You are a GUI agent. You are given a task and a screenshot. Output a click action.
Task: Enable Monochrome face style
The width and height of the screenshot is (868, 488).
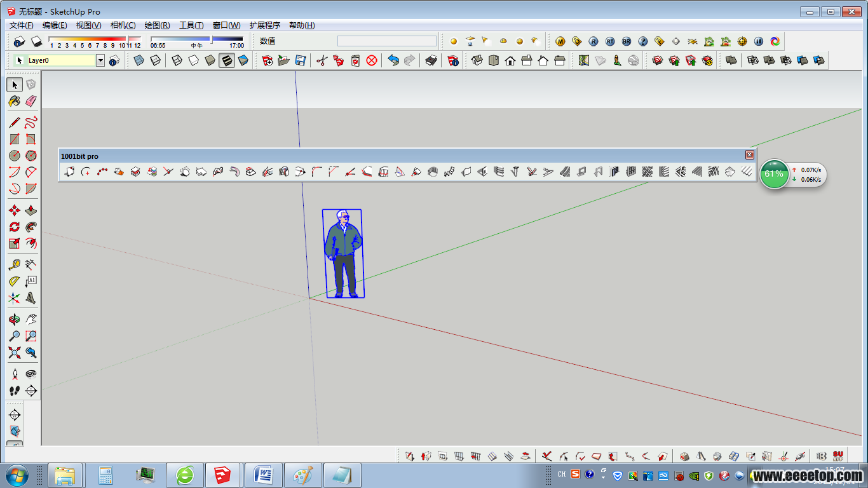(243, 60)
